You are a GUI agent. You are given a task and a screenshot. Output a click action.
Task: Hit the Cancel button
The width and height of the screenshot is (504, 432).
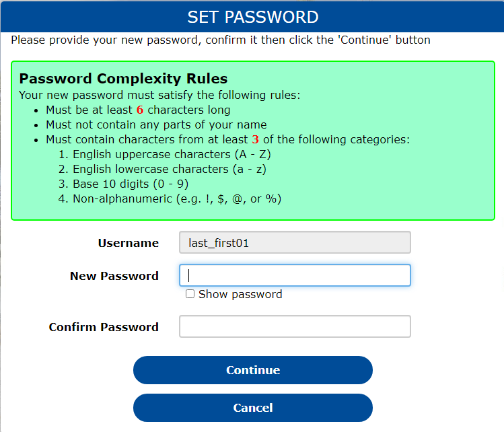[252, 408]
